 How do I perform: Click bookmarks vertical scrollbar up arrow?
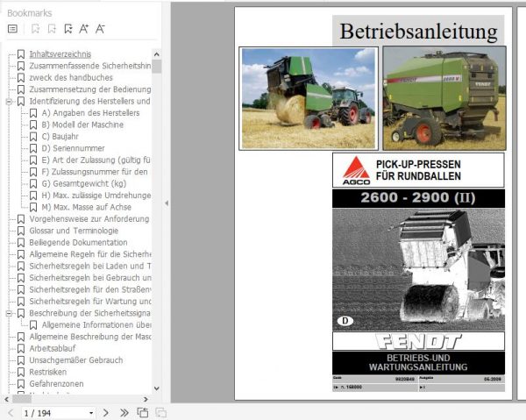pyautogui.click(x=157, y=54)
